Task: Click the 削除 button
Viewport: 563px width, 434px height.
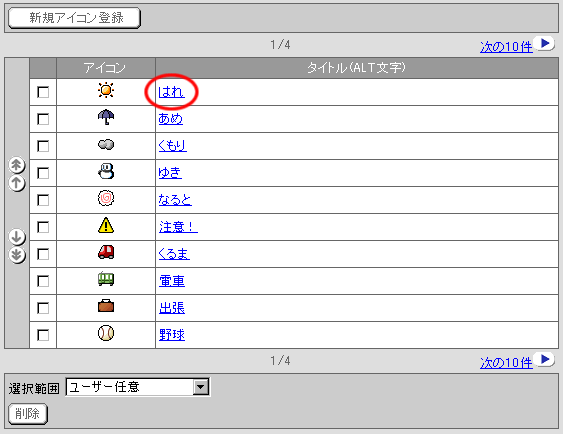Action: click(28, 414)
